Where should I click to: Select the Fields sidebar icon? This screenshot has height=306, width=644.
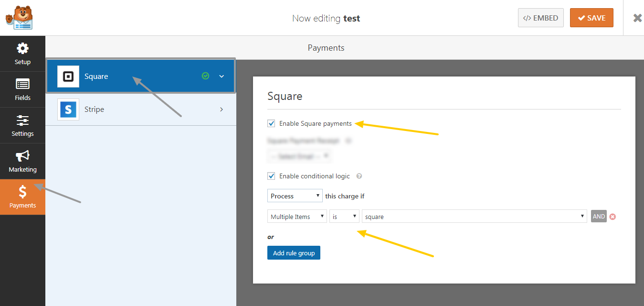pos(22,89)
